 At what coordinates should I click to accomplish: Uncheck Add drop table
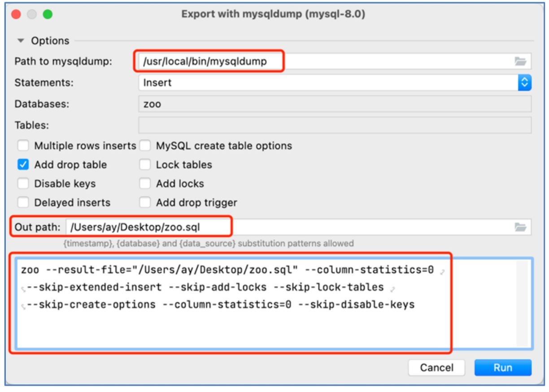pyautogui.click(x=23, y=164)
